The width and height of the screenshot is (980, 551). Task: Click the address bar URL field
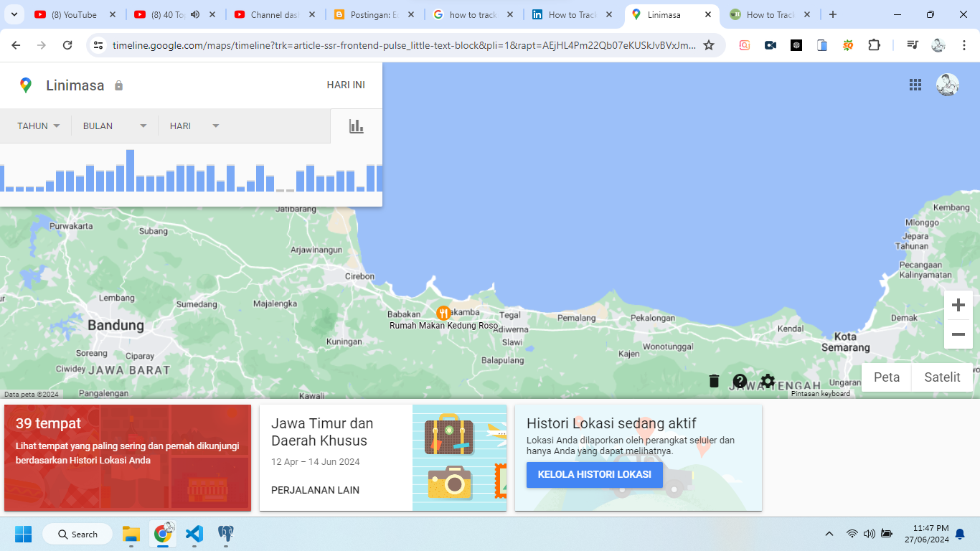tap(404, 45)
